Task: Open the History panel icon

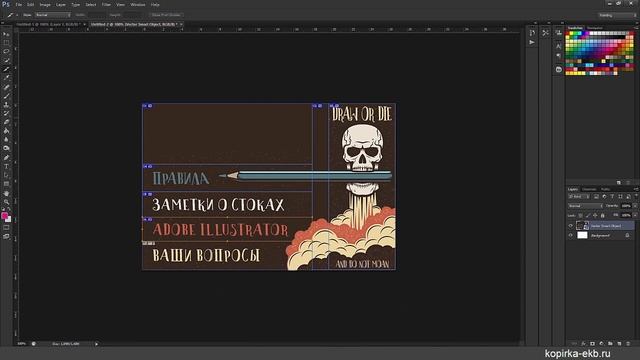Action: click(x=532, y=33)
